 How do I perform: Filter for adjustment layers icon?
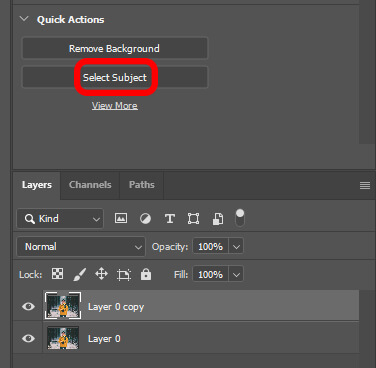pos(145,219)
